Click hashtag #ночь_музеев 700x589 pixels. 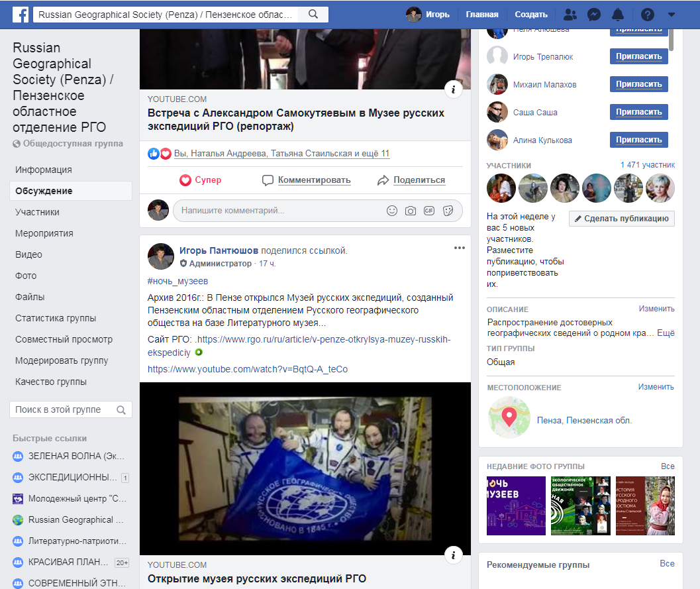pos(177,281)
